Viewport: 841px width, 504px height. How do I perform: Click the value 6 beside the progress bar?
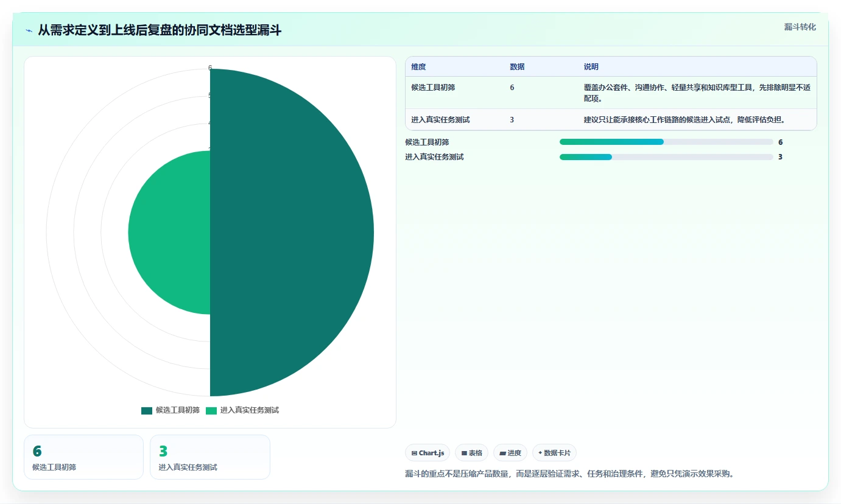click(x=780, y=142)
